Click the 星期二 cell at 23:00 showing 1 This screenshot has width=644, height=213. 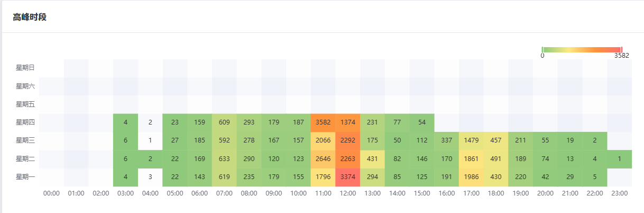[619, 158]
